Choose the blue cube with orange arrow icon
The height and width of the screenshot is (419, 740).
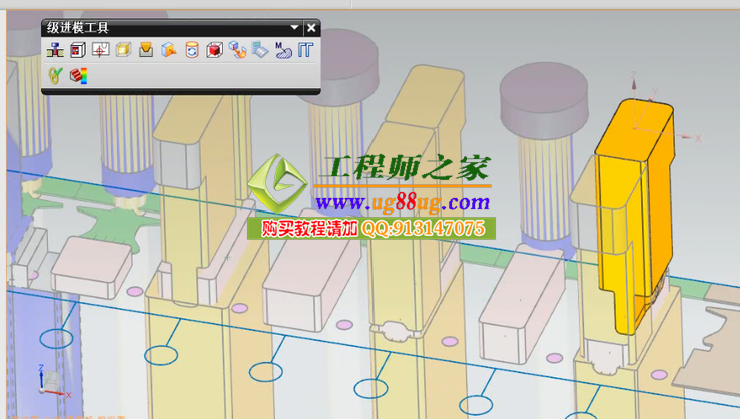click(168, 50)
